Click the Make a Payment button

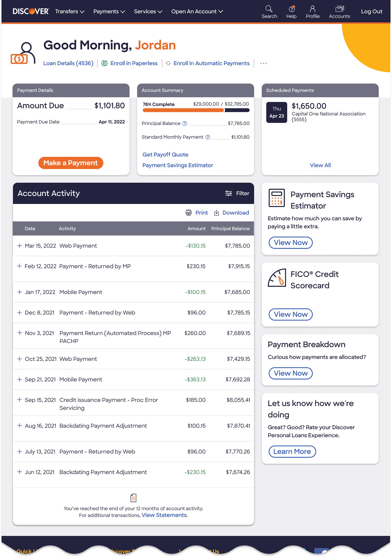[71, 163]
